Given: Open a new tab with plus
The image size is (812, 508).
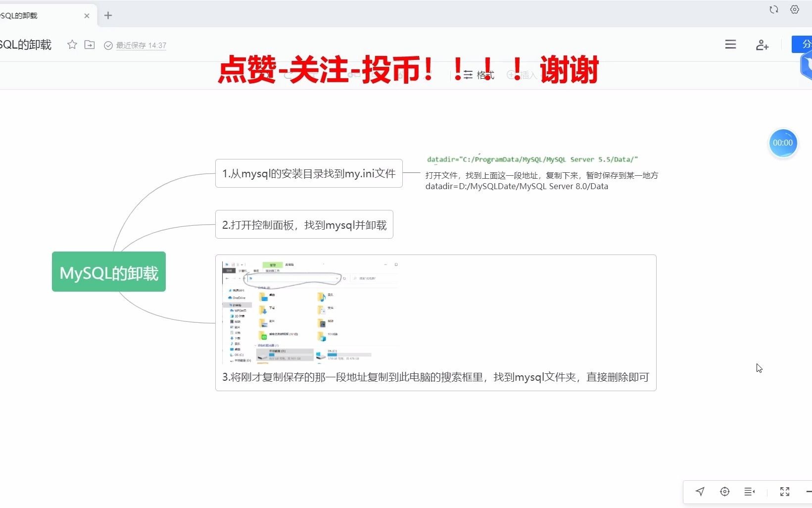Looking at the screenshot, I should point(108,15).
